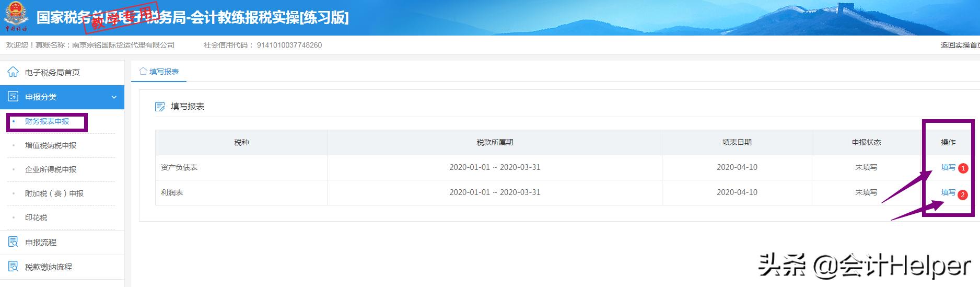The image size is (980, 287).
Task: Click the 申报状态 column header
Action: [x=866, y=142]
